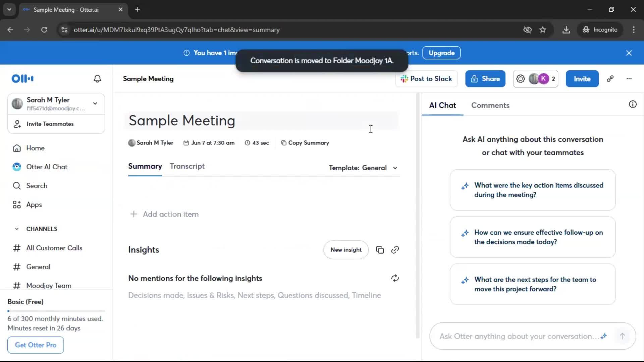Select the key action items suggested question

(x=532, y=190)
